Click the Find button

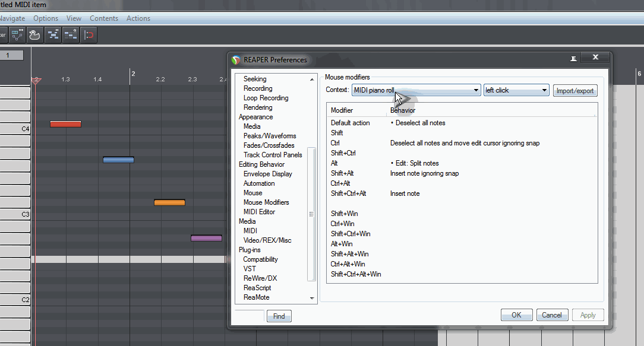[x=279, y=316]
